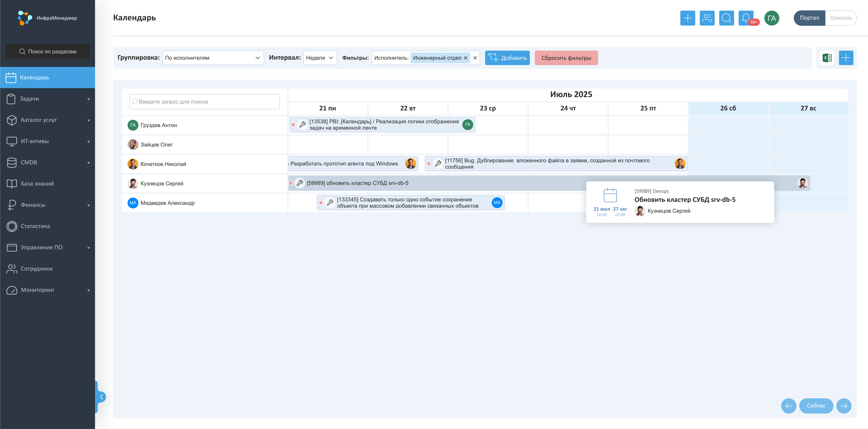
Task: Open the Группировка dropdown
Action: 213,58
